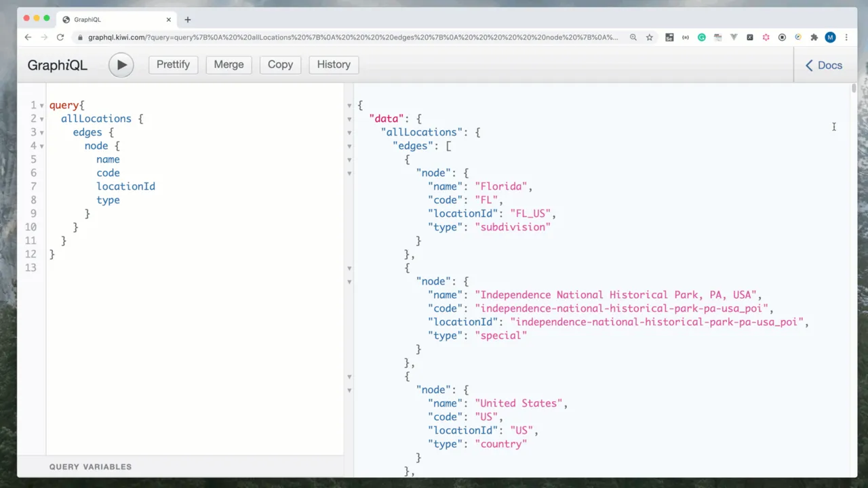Open the blue M profile avatar
The height and width of the screenshot is (488, 868).
click(830, 37)
